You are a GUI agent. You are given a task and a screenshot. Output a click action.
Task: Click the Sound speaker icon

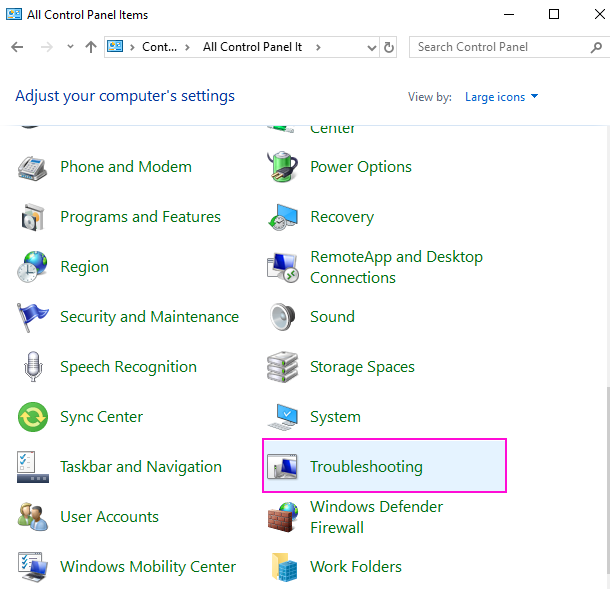pos(283,317)
